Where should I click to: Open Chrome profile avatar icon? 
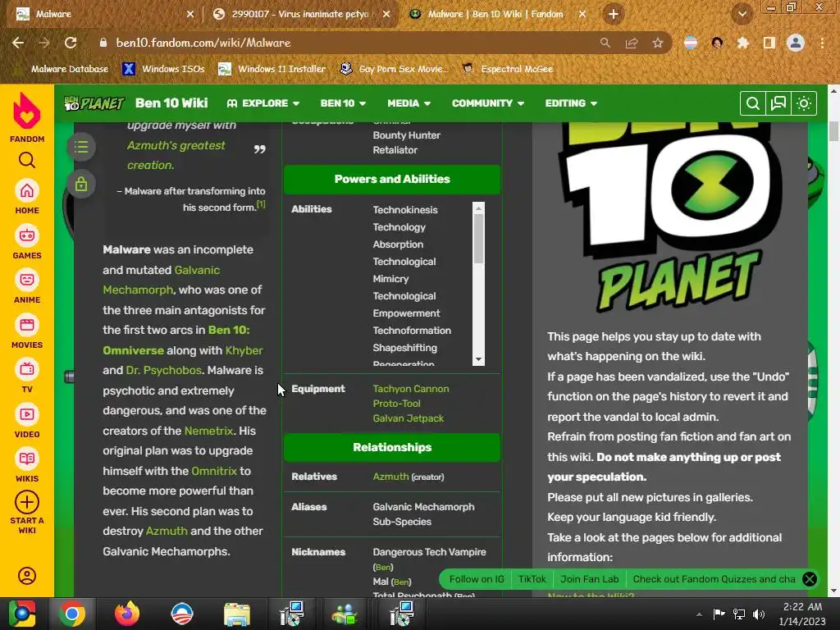[796, 43]
